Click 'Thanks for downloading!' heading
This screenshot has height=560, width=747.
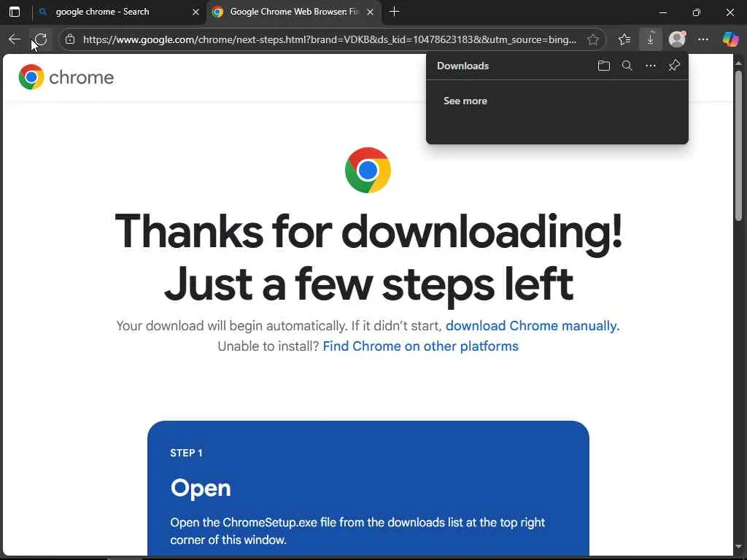[368, 232]
